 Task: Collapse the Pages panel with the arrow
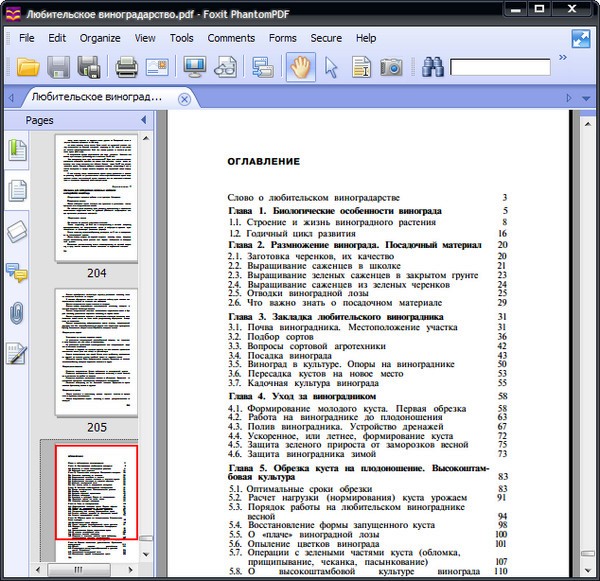pos(144,120)
